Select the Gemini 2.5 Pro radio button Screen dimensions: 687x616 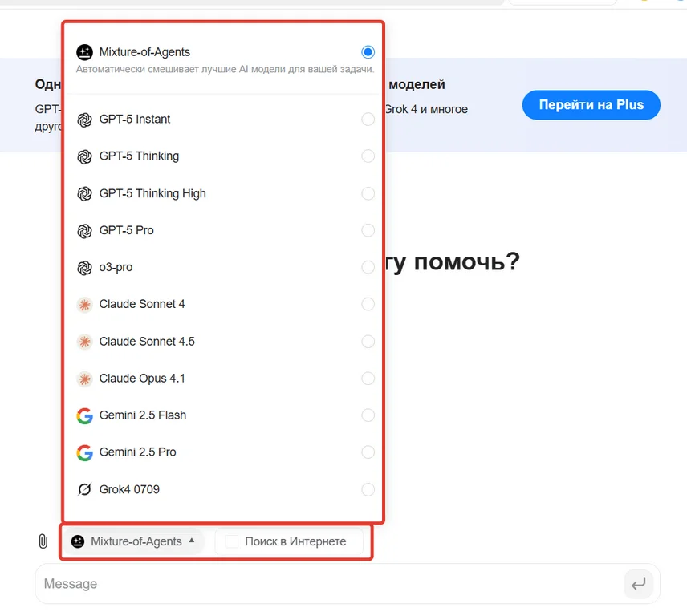[x=368, y=452]
